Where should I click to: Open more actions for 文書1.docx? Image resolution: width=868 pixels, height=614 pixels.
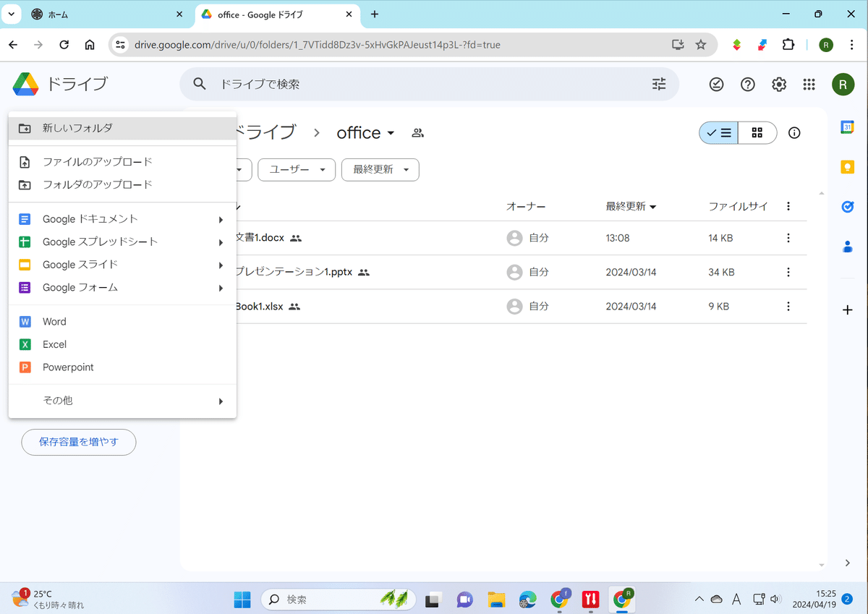(x=788, y=238)
